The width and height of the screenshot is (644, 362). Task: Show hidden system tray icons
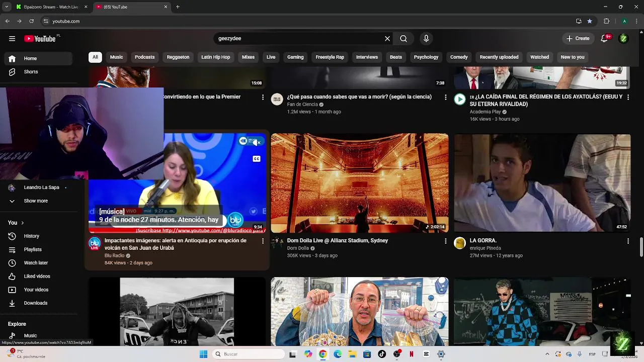click(547, 354)
